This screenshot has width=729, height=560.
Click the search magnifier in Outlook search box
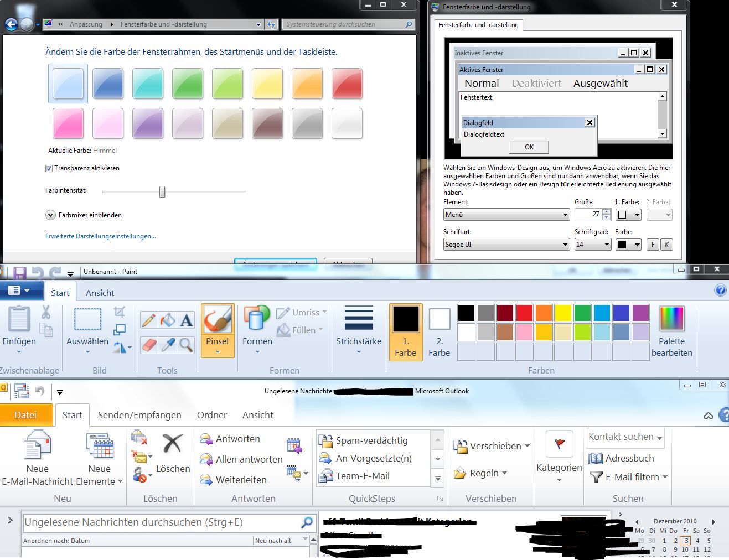pos(307,522)
